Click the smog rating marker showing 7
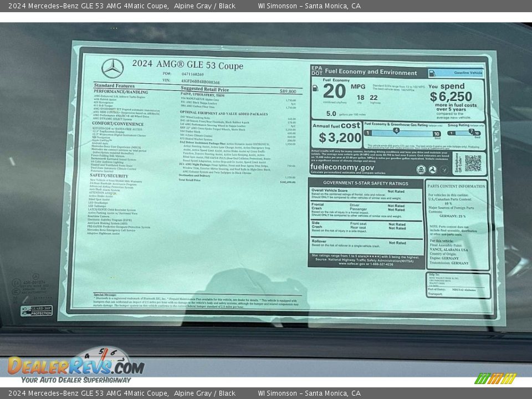The height and width of the screenshot is (399, 532). (471, 131)
